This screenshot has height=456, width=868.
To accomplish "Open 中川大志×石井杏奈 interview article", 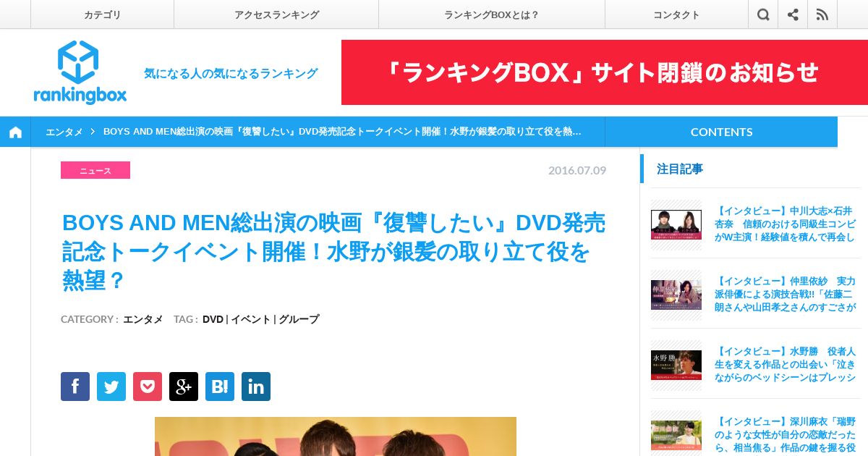I will tap(785, 224).
